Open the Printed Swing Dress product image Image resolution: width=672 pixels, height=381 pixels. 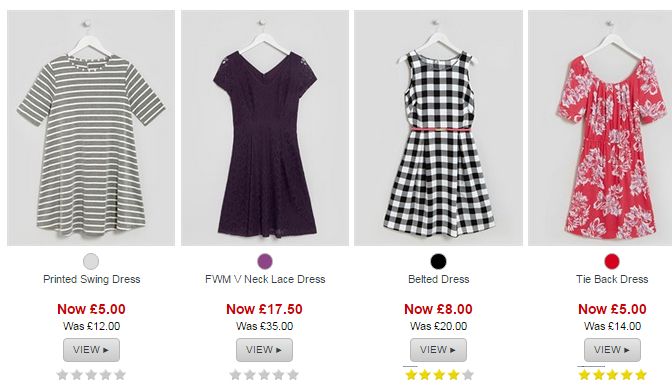click(91, 128)
